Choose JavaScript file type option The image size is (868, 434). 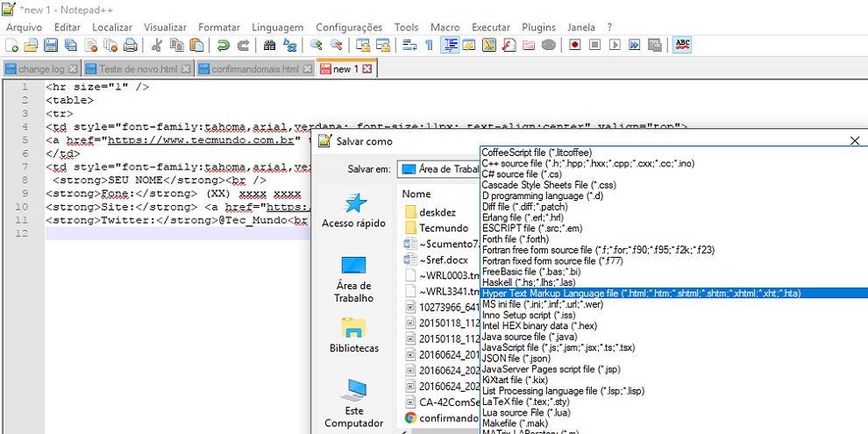tap(673, 348)
